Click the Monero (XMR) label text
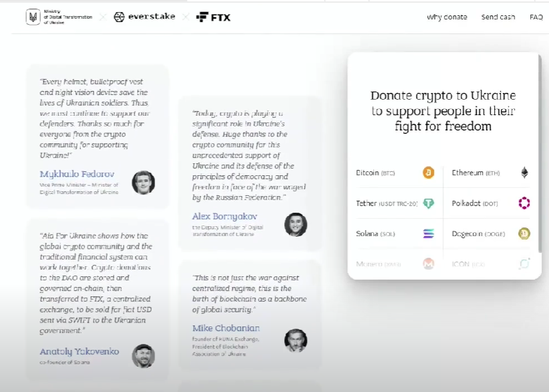This screenshot has width=549, height=392. point(378,264)
